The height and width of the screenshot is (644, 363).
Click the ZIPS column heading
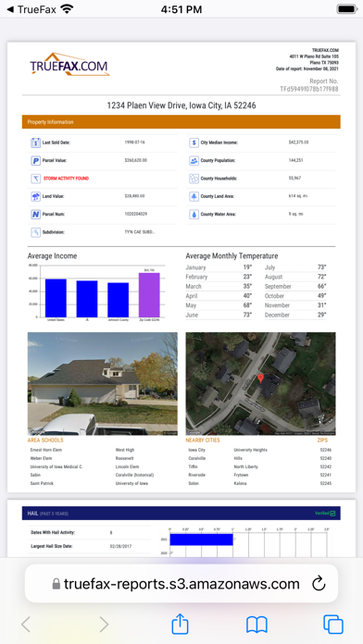click(322, 440)
